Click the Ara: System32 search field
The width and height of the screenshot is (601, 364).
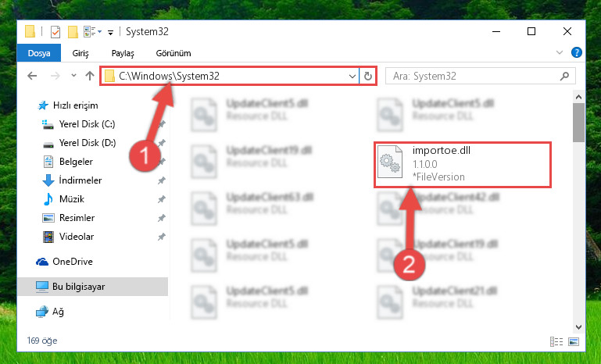coord(474,77)
